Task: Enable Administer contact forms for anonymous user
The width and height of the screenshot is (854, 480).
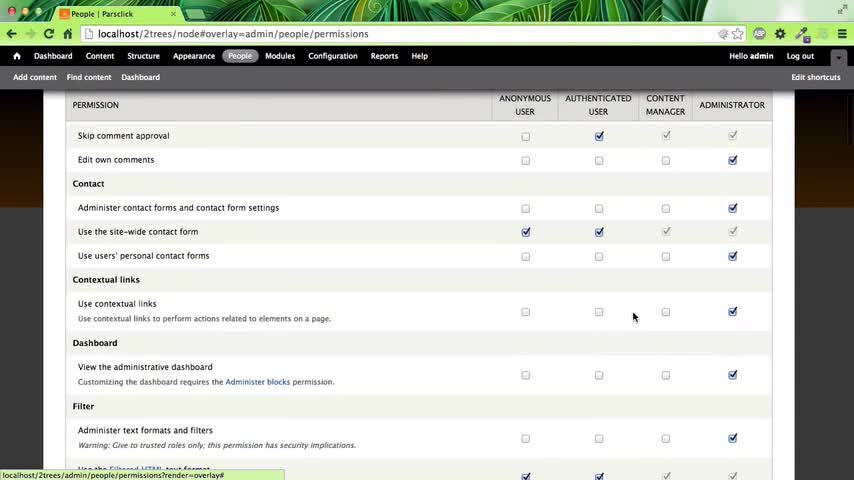Action: click(x=526, y=209)
